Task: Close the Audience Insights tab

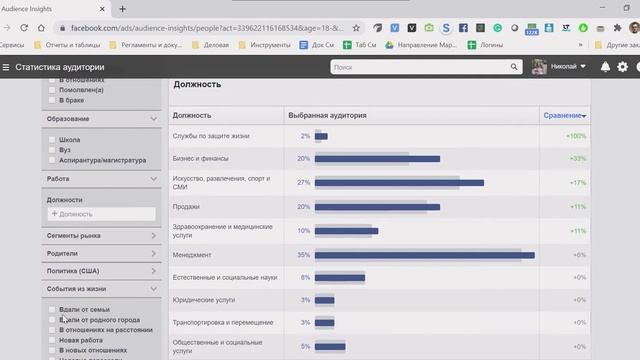Action: [x=102, y=9]
